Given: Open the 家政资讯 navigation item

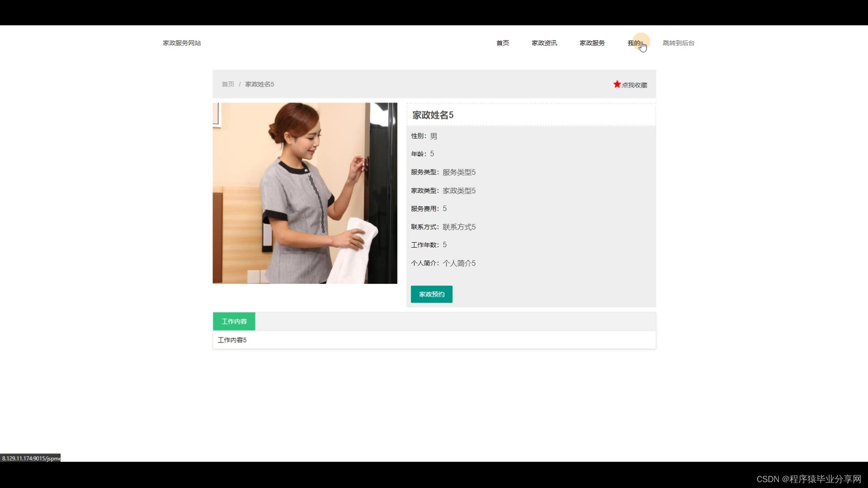Looking at the screenshot, I should (544, 43).
